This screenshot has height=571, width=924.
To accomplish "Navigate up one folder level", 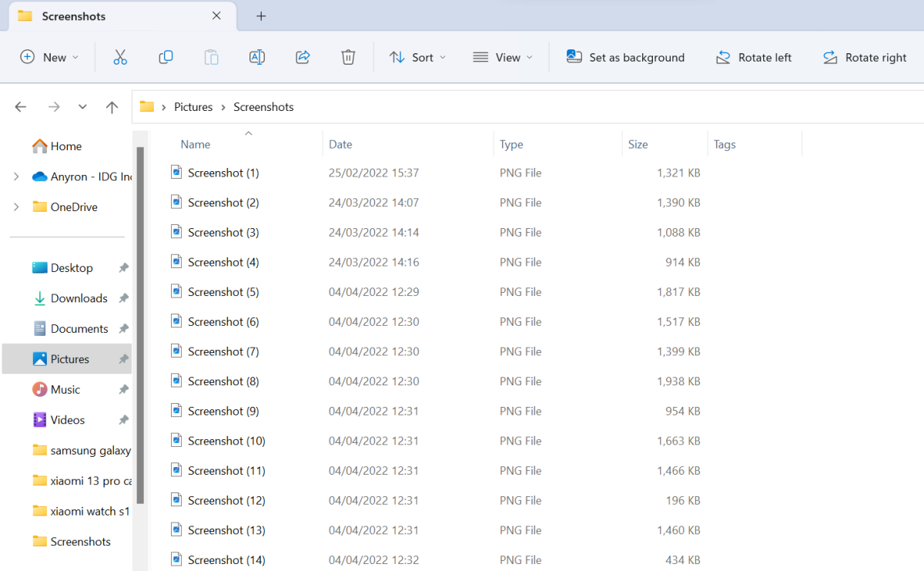I will [112, 107].
